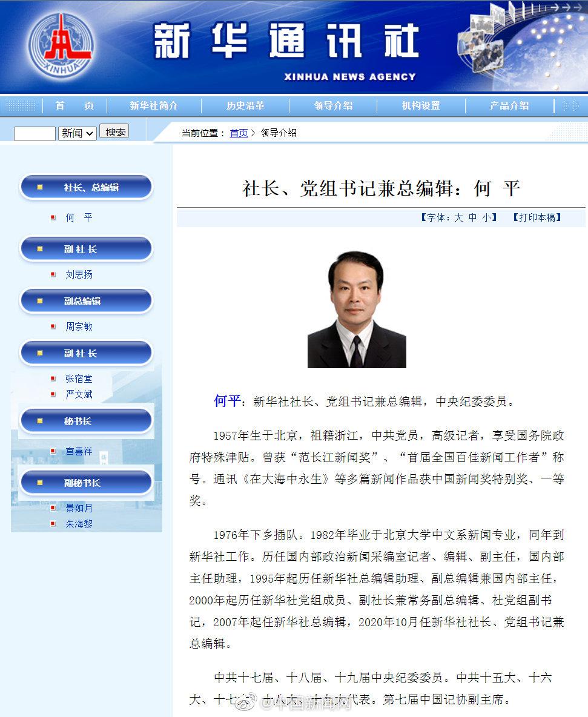Click the search text input field

tap(35, 133)
